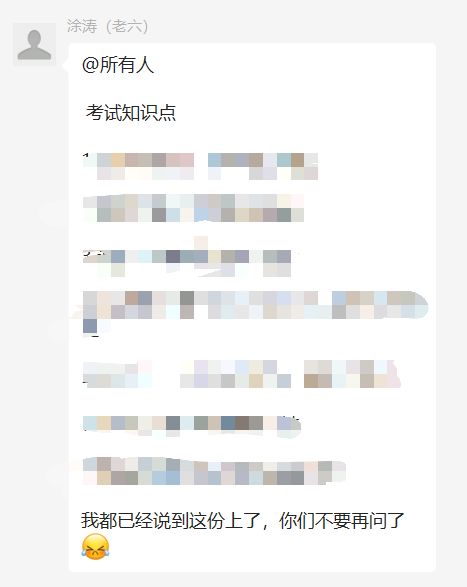Click the phrase 你们不要再问了
The width and height of the screenshot is (467, 587).
341,520
